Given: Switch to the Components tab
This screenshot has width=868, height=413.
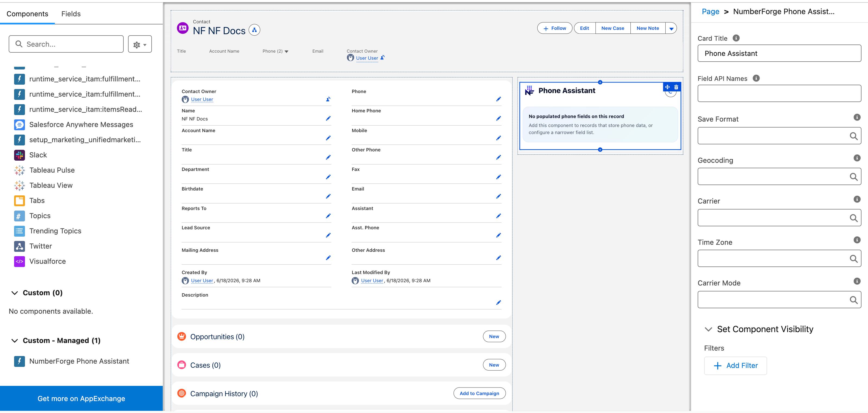Looking at the screenshot, I should click(27, 14).
